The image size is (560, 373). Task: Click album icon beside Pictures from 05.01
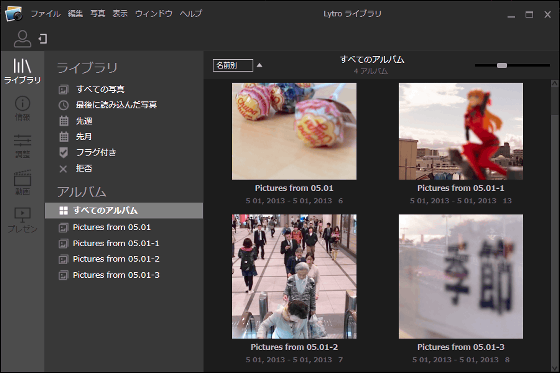pyautogui.click(x=63, y=228)
